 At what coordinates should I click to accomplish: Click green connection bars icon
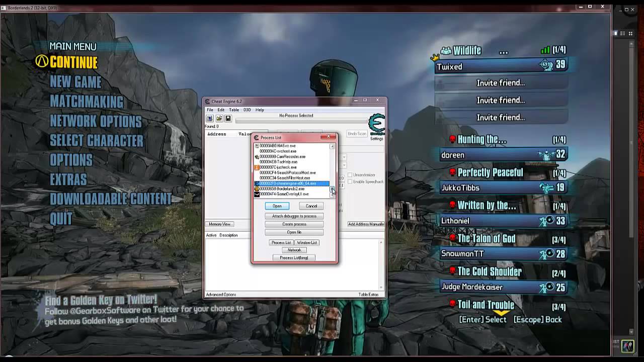545,50
